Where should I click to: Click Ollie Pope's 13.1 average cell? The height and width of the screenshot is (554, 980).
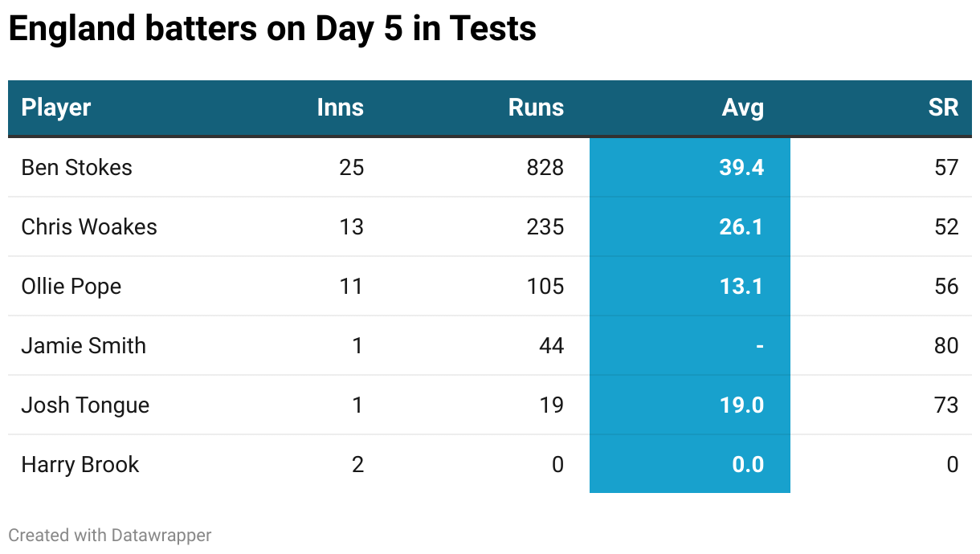click(x=741, y=286)
